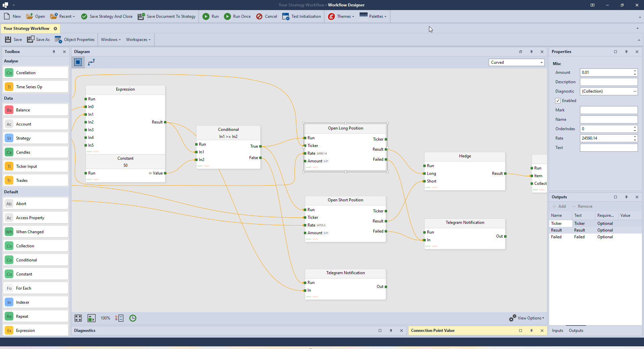Switch to the Inputs tab
Image resolution: width=644 pixels, height=349 pixels.
[557, 331]
